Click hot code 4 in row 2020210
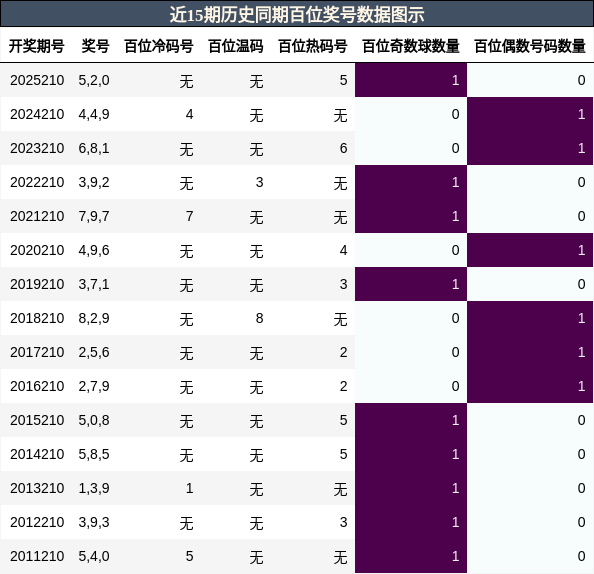Image resolution: width=594 pixels, height=574 pixels. pos(344,250)
